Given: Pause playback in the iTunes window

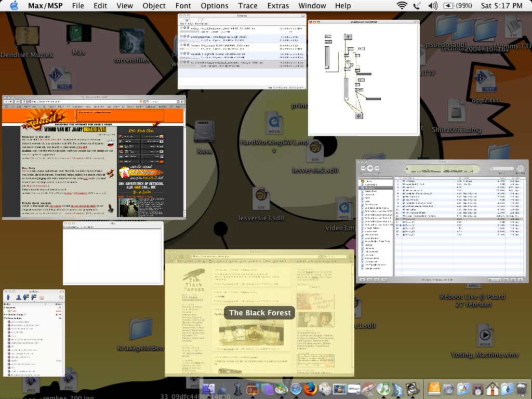Looking at the screenshot, I should point(370,168).
